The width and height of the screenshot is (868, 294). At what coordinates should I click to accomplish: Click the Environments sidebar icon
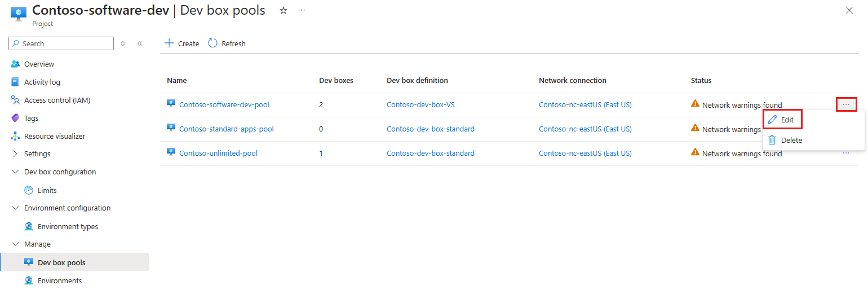pos(29,280)
